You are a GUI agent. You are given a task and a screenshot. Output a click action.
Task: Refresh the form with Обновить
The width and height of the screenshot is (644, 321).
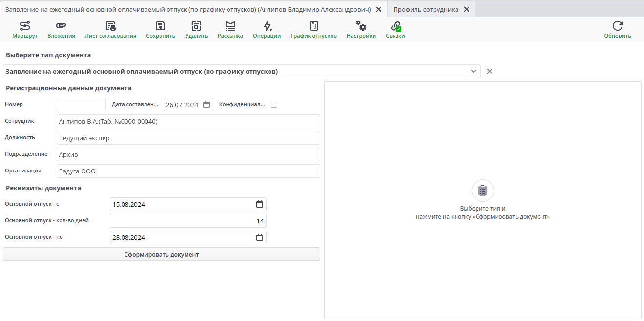tap(617, 30)
